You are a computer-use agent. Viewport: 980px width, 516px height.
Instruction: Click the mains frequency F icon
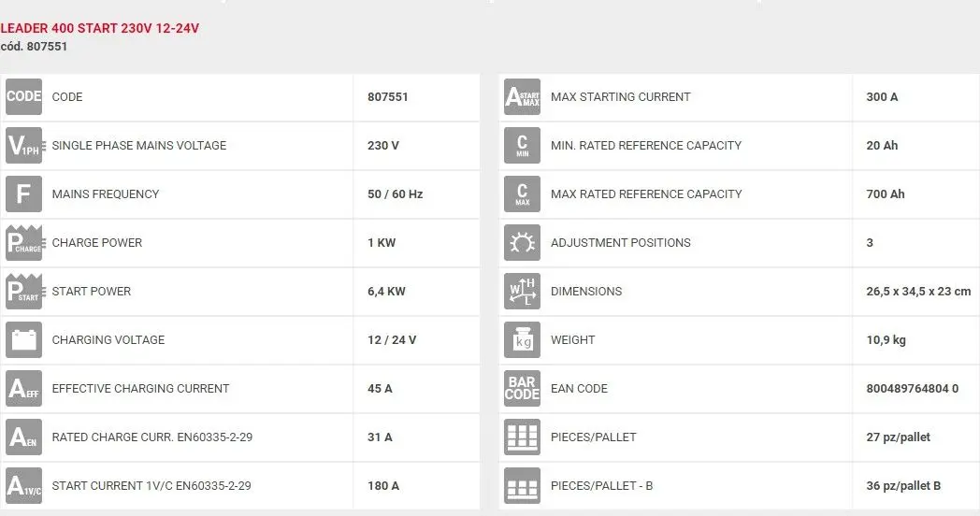pyautogui.click(x=23, y=194)
